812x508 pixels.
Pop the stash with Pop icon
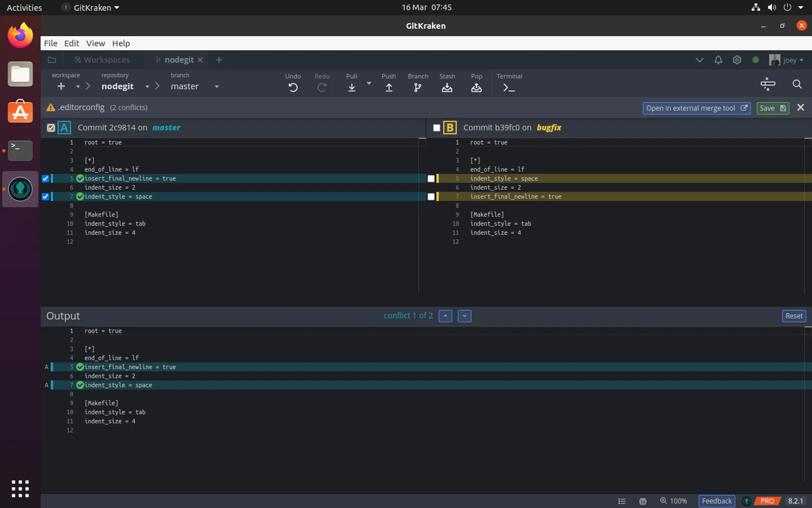click(476, 87)
